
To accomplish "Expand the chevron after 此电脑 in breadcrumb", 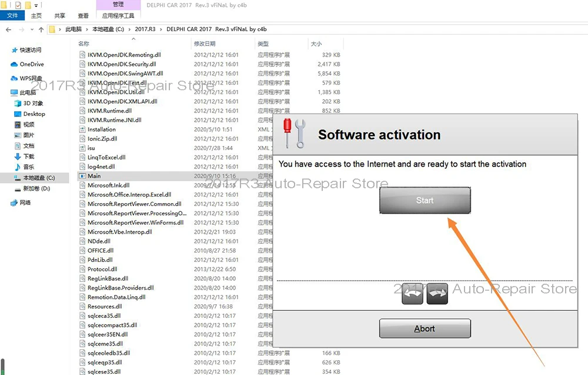I will coord(87,29).
